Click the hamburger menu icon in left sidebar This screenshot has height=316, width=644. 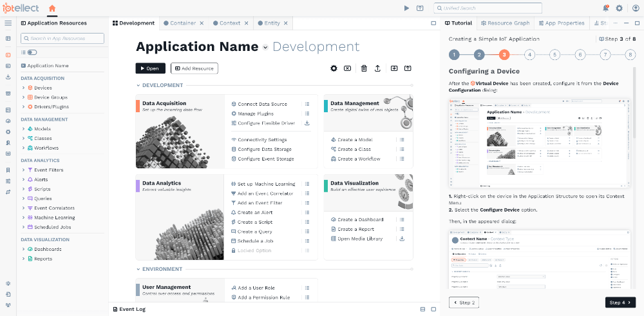pyautogui.click(x=8, y=23)
